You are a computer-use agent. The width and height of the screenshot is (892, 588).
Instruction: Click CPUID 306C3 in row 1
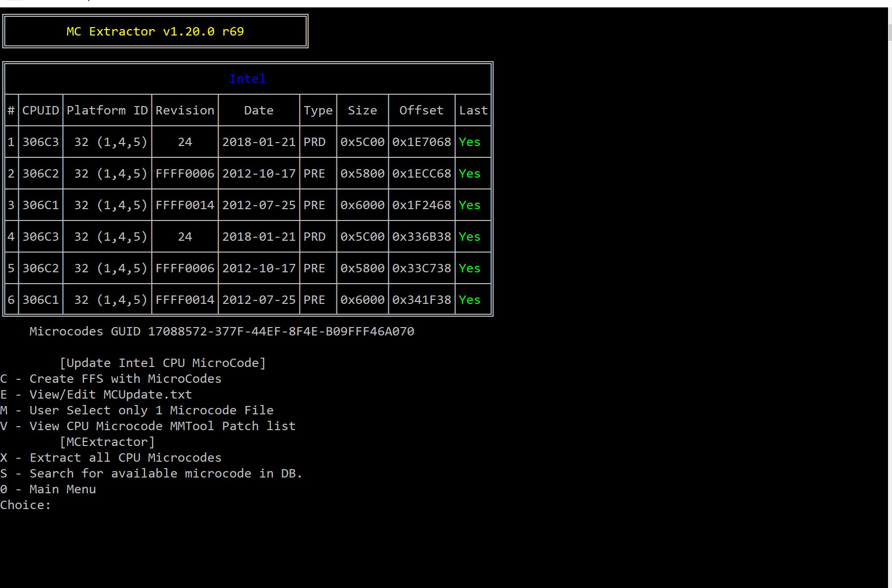point(40,142)
